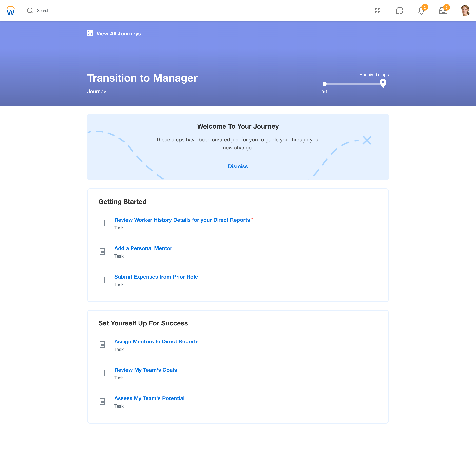476x454 pixels.
Task: Check the Review Worker History completion checkbox
Action: (374, 220)
